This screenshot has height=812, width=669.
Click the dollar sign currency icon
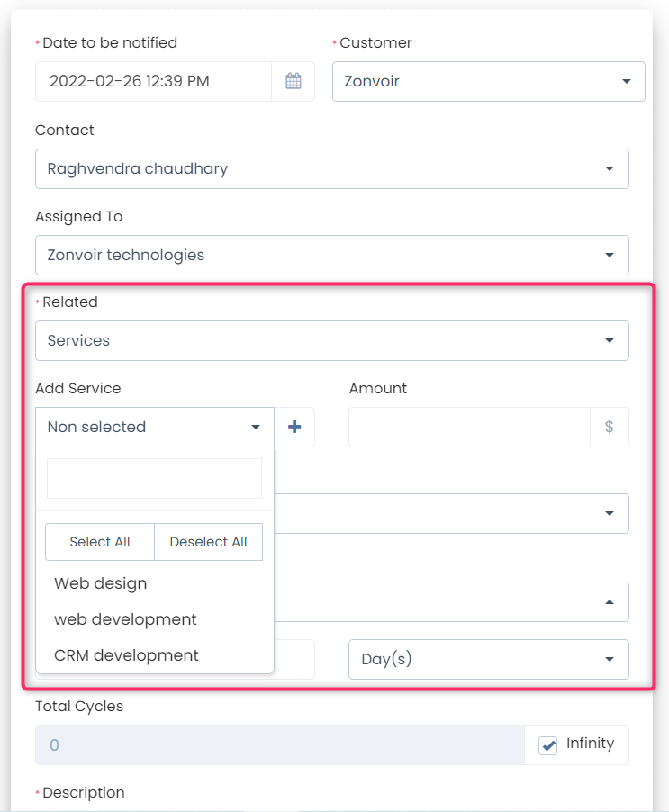coord(610,427)
